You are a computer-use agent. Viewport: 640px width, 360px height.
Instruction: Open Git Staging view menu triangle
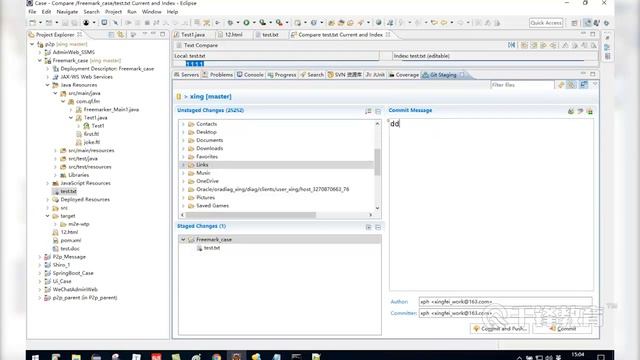595,84
